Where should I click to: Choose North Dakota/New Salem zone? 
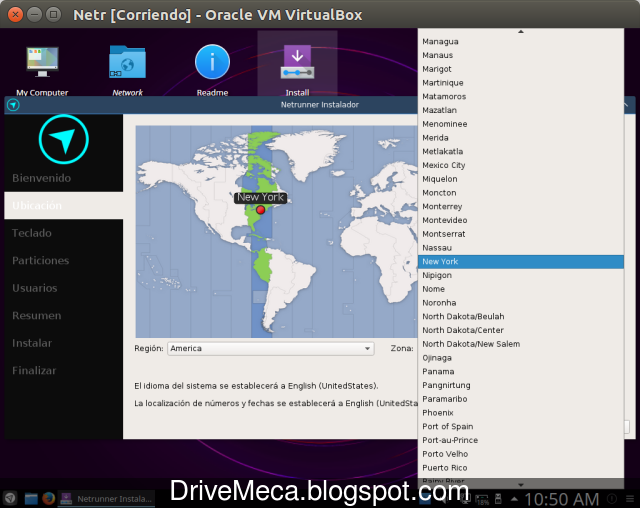tap(521, 344)
